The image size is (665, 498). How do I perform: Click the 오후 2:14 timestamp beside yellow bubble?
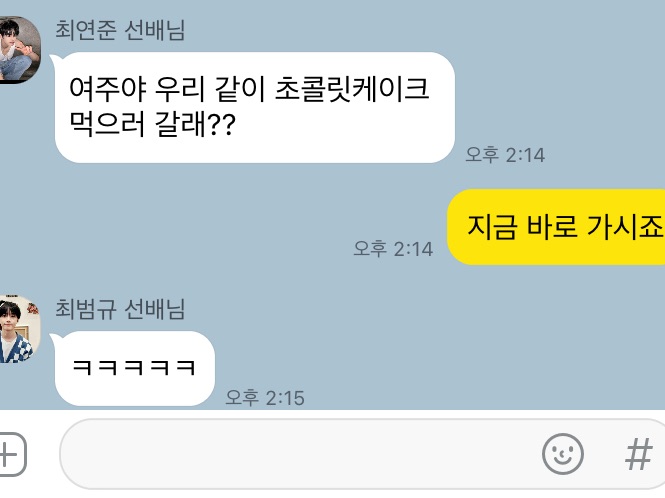(393, 249)
